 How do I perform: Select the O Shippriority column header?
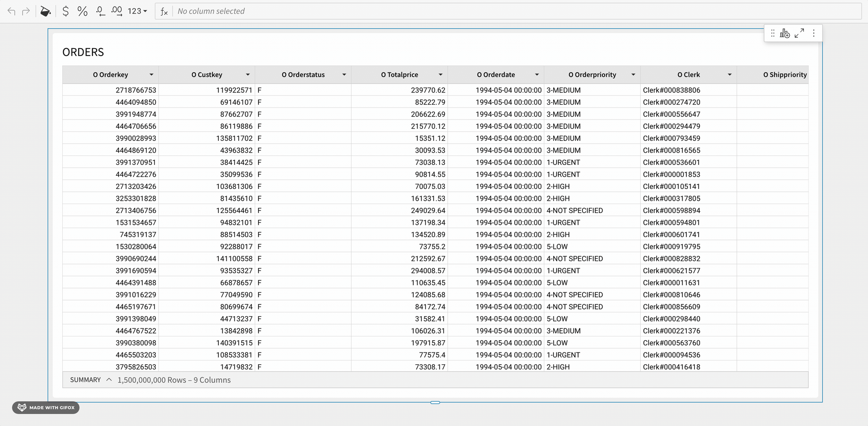773,75
